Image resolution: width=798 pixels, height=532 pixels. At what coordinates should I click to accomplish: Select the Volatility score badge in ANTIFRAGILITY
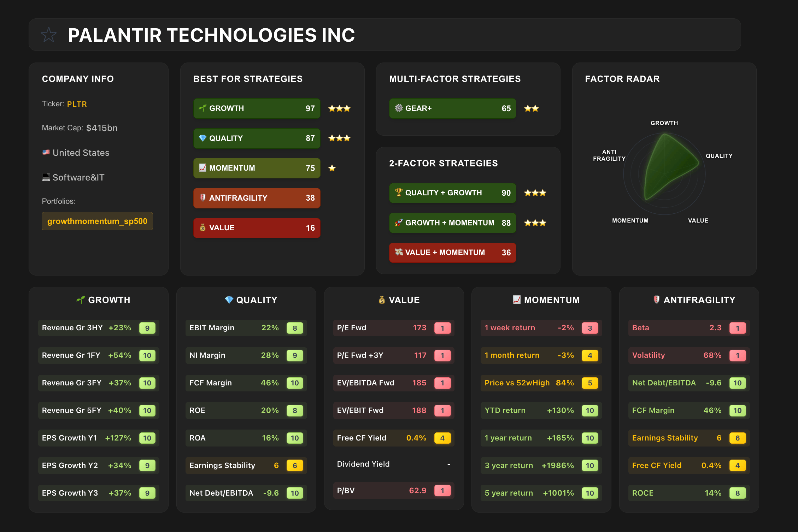tap(738, 355)
